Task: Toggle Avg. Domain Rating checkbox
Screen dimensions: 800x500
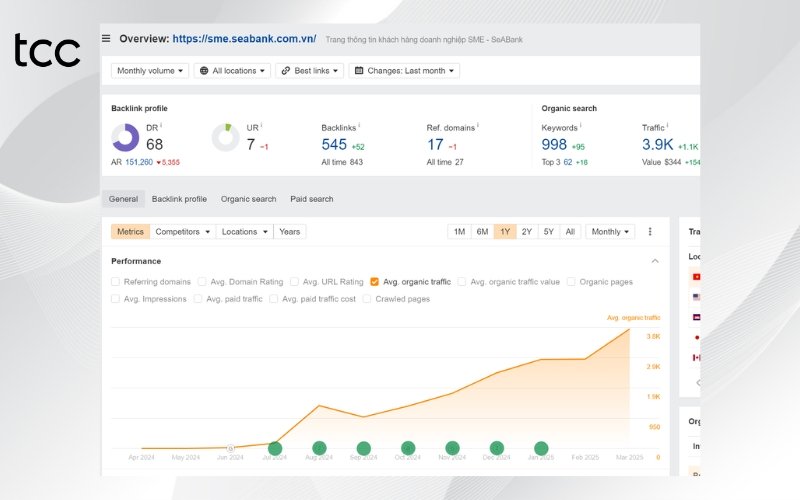Action: click(x=202, y=282)
